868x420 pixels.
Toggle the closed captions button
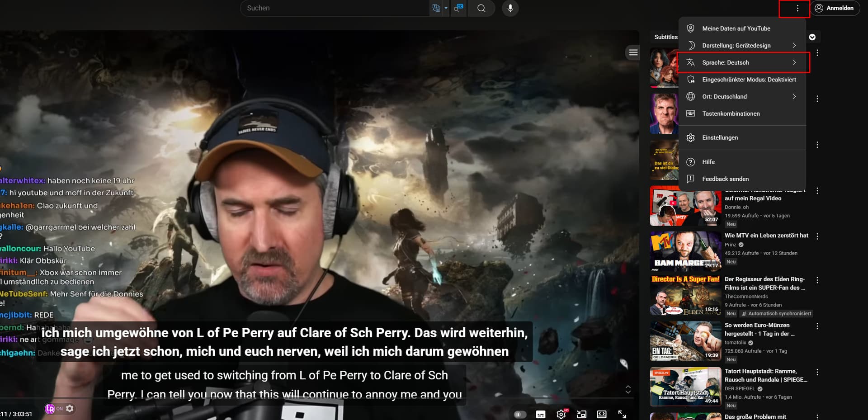(x=541, y=414)
